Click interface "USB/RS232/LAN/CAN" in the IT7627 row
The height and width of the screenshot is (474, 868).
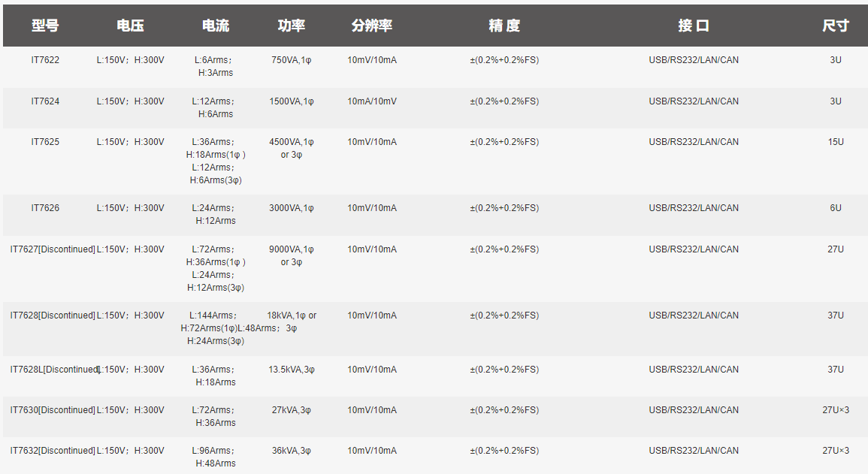[x=694, y=249]
